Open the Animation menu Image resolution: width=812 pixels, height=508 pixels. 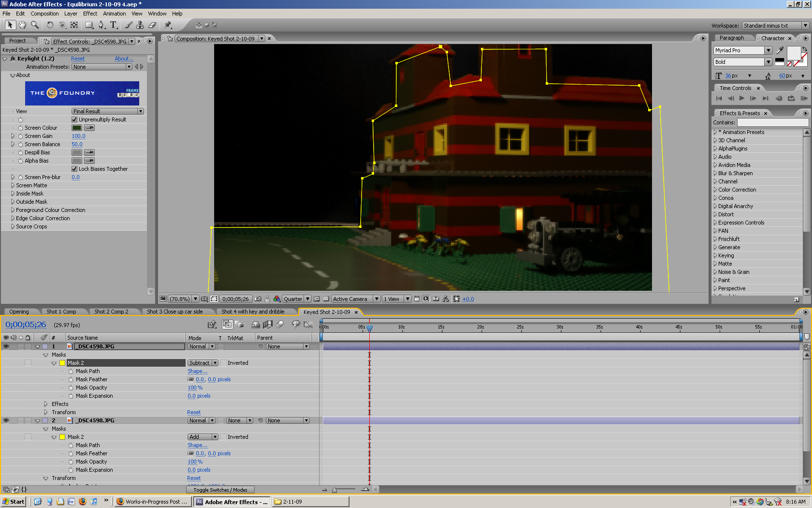tap(115, 14)
